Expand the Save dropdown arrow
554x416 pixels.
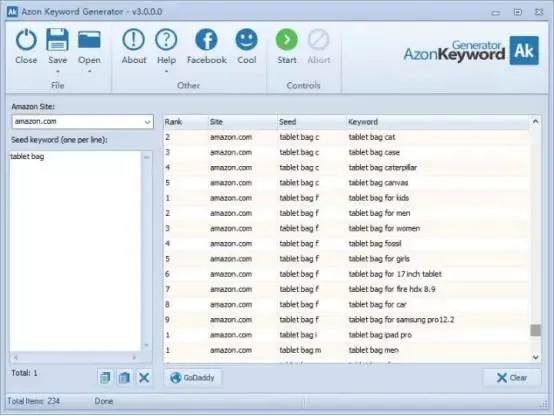click(x=58, y=71)
